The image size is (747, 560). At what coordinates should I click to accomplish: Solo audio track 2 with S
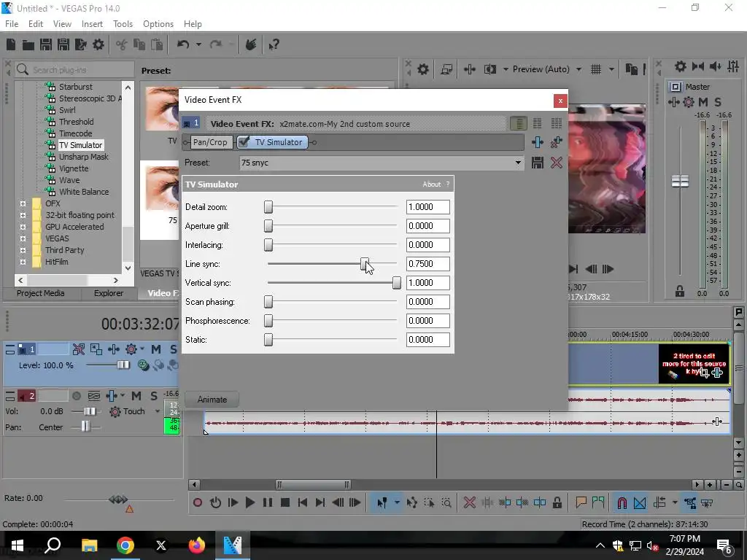pyautogui.click(x=153, y=396)
